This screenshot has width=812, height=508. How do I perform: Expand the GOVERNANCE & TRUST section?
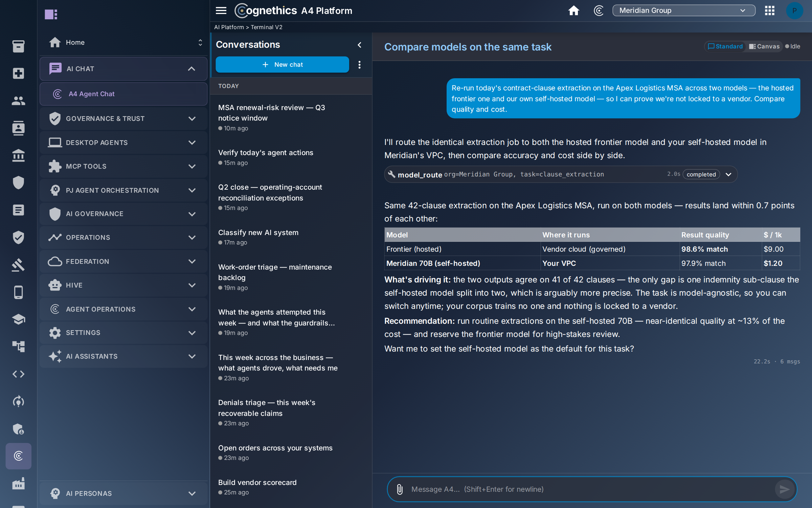point(123,119)
